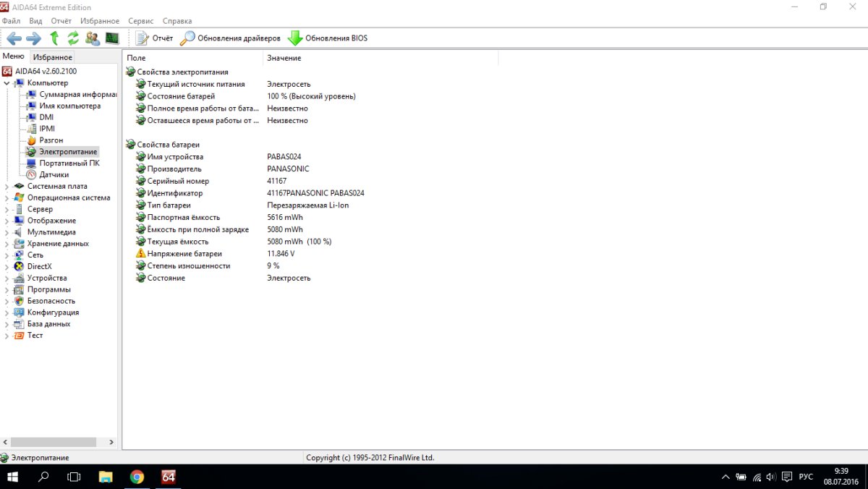The width and height of the screenshot is (868, 489).
Task: Click the warning icon beside Напряжение батареи
Action: pos(141,254)
